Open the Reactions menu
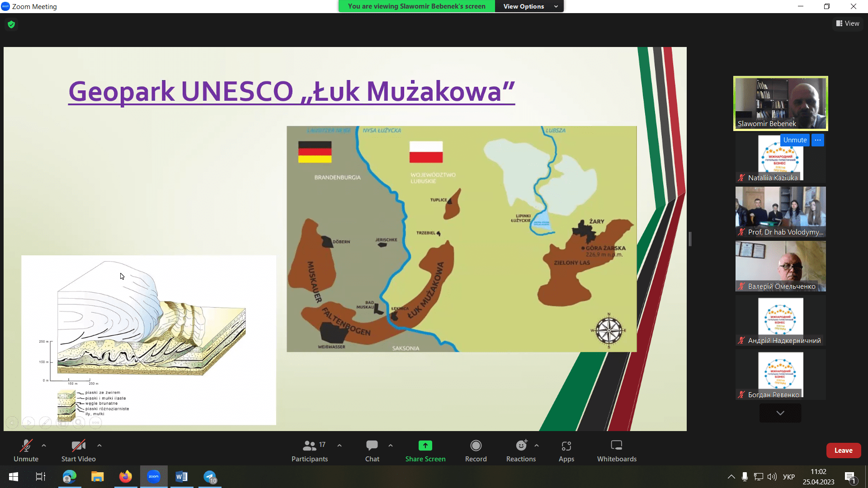Screen dimensions: 868x488 click(521, 450)
